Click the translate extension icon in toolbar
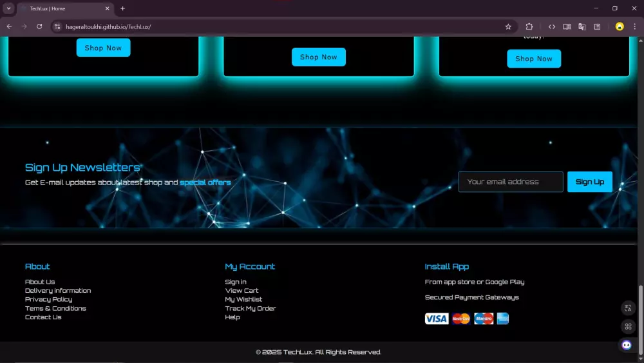644x363 pixels. tap(582, 26)
